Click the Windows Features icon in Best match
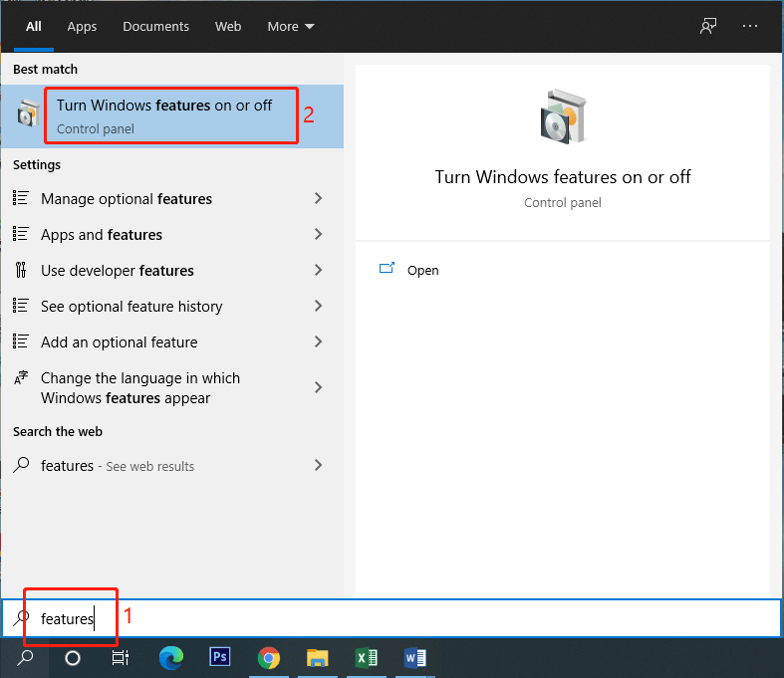784x678 pixels. 28,113
